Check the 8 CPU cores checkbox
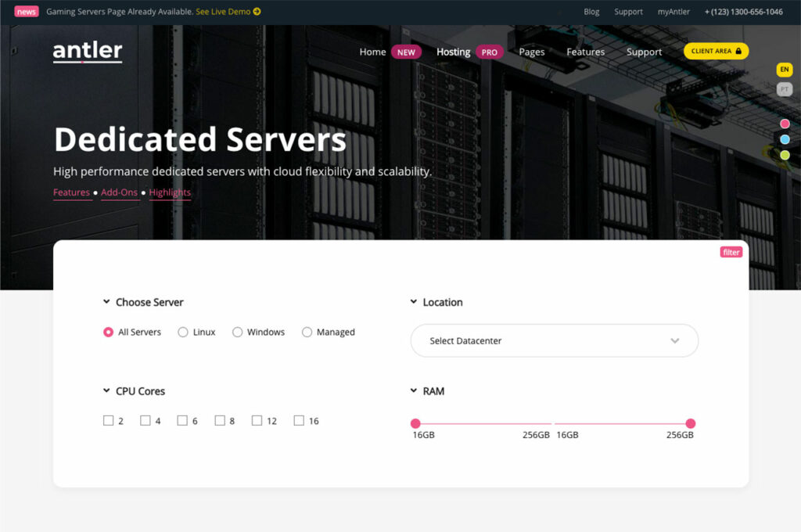The height and width of the screenshot is (532, 801). point(220,421)
